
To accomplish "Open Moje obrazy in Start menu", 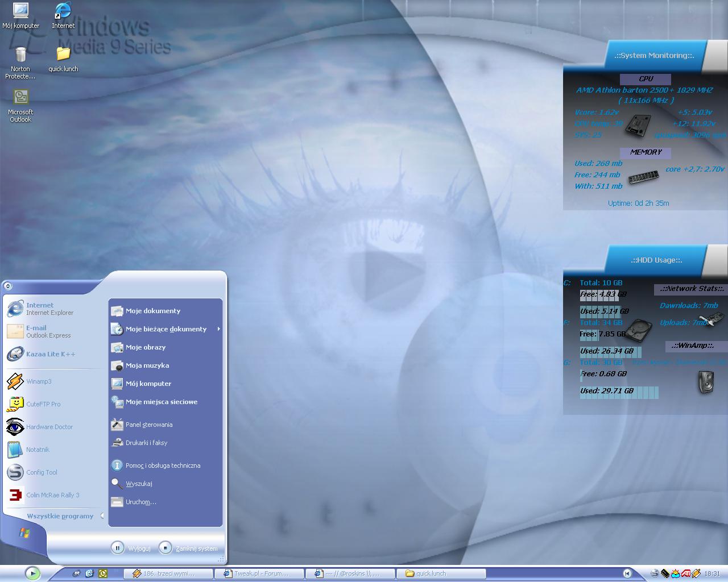I will pos(166,347).
